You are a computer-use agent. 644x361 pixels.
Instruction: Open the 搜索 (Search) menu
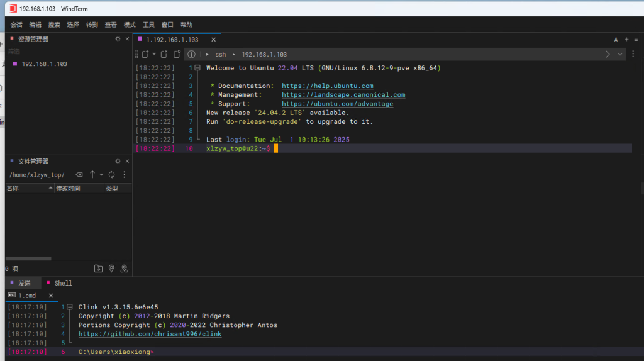[x=54, y=25]
